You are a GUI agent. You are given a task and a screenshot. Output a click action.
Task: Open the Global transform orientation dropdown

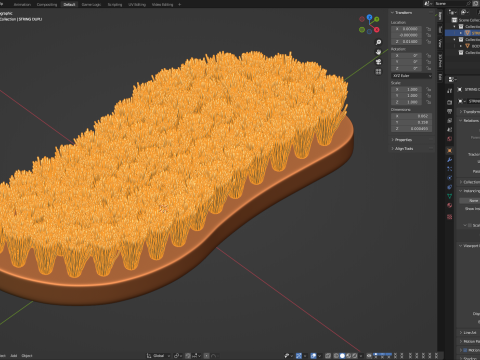[158, 356]
